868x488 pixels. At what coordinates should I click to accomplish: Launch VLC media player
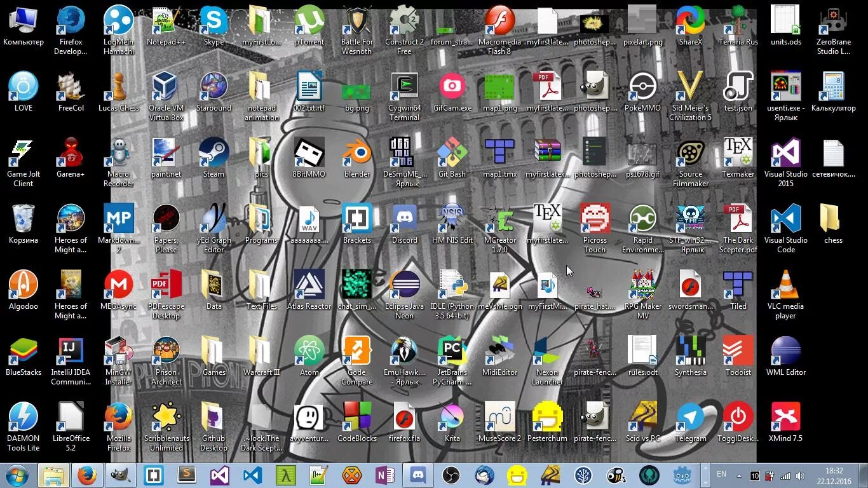tap(786, 295)
